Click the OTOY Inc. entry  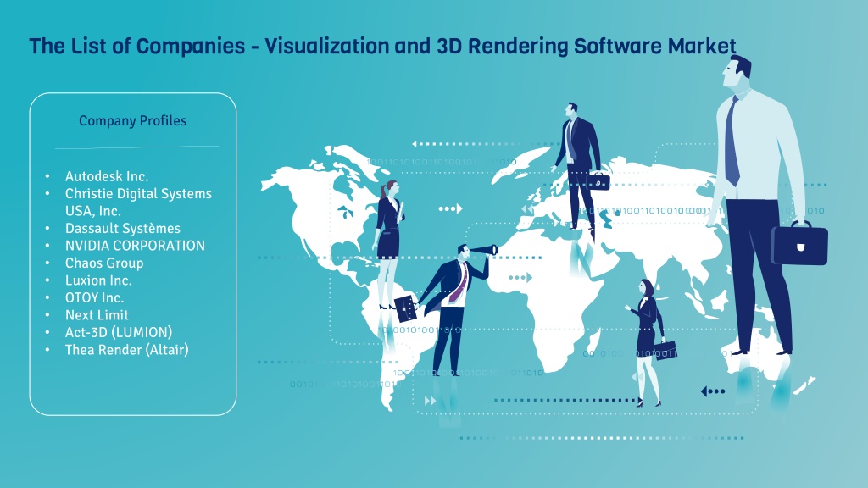coord(95,297)
